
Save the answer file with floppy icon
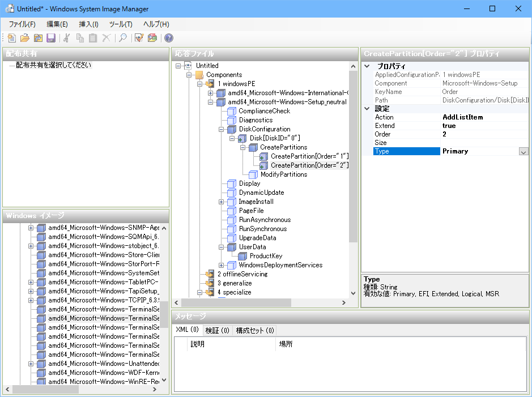(51, 38)
